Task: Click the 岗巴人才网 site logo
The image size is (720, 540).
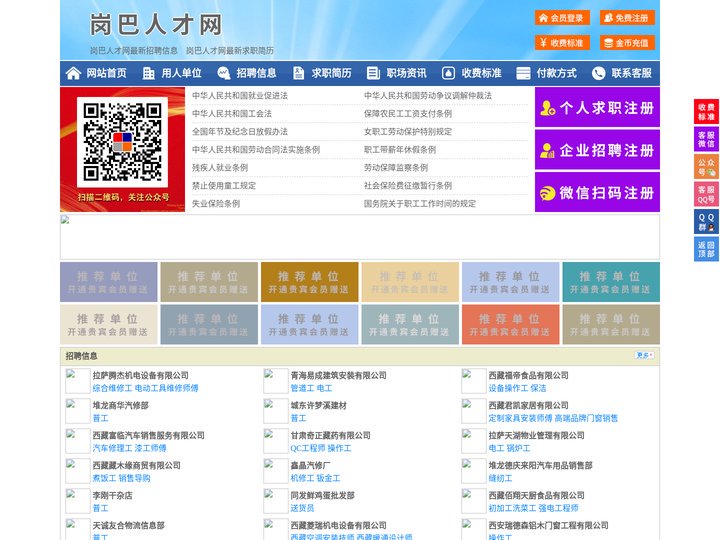Action: (156, 25)
